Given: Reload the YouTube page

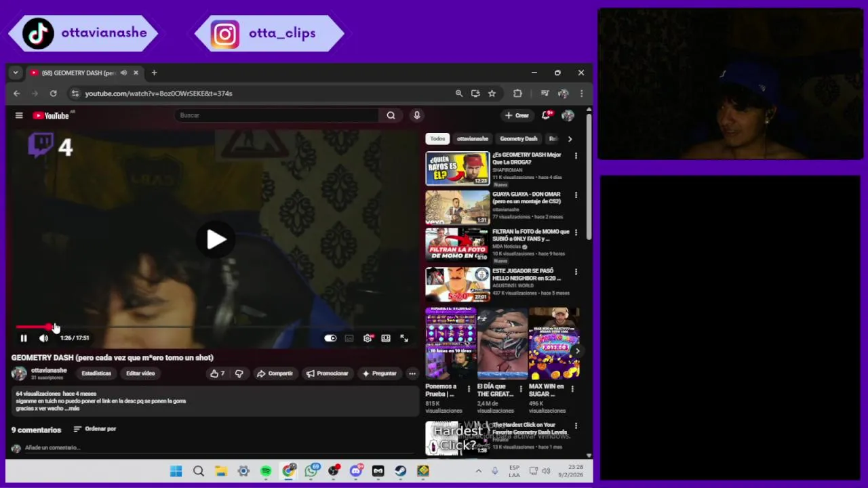Looking at the screenshot, I should 53,94.
